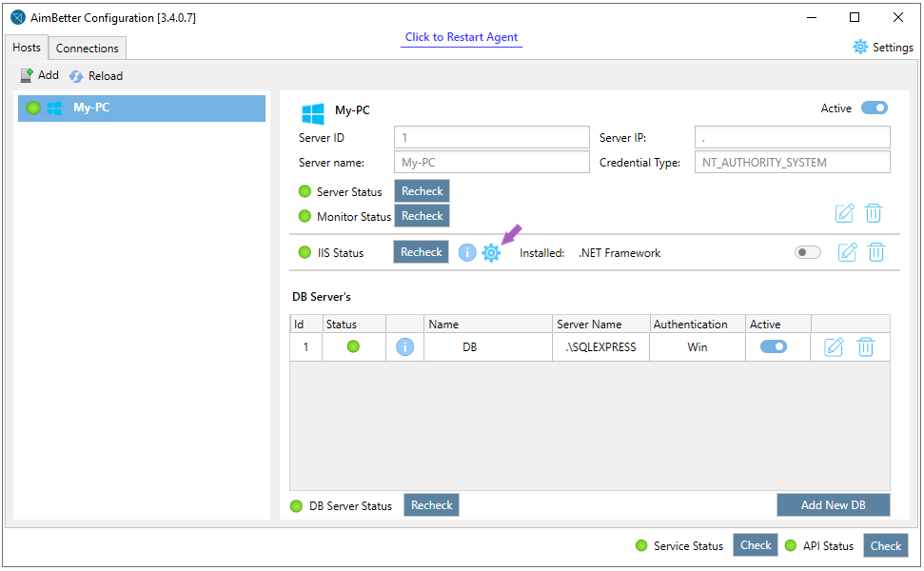This screenshot has height=571, width=924.
Task: Edit IIS configuration pencil icon
Action: point(847,252)
